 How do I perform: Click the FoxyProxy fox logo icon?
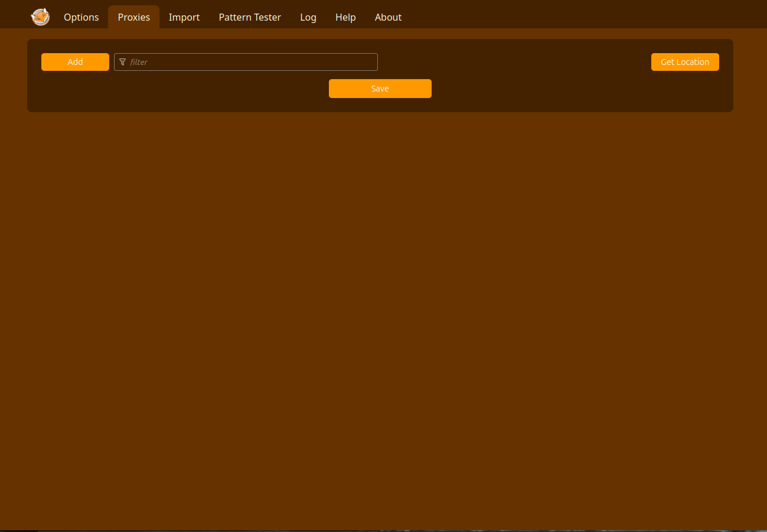point(40,17)
